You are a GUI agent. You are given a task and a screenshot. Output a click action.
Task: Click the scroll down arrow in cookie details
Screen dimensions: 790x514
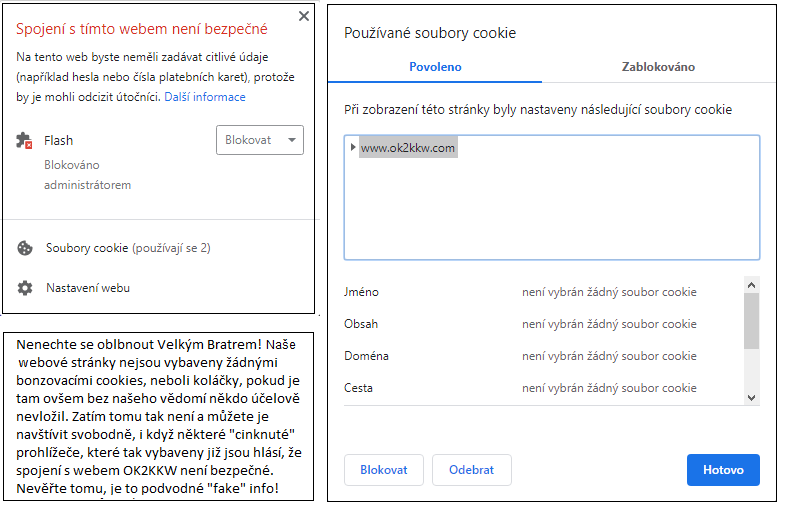pos(751,398)
